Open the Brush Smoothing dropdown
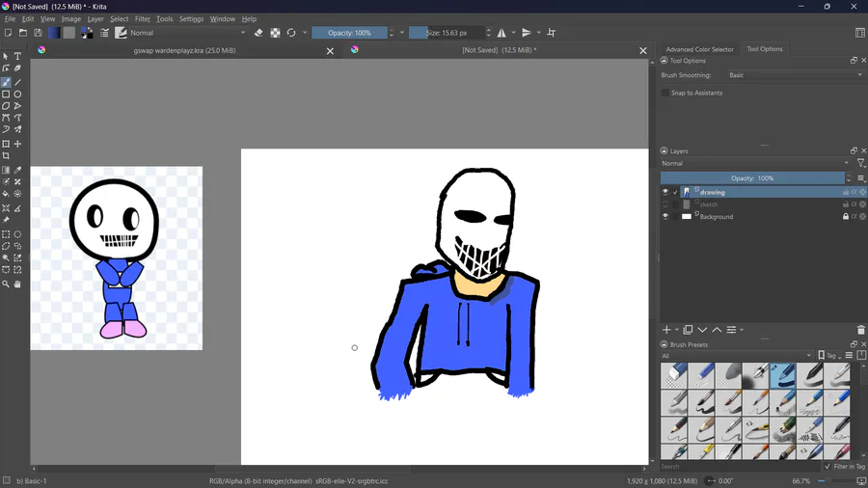 (x=795, y=75)
